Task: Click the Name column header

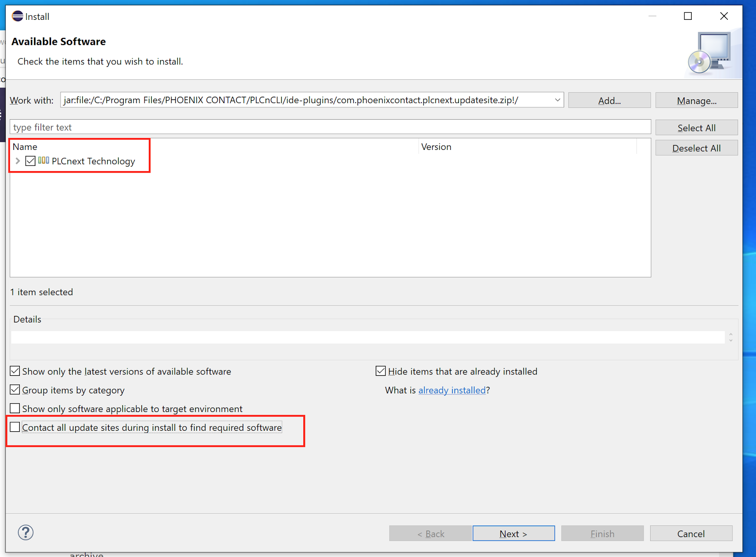Action: 214,147
